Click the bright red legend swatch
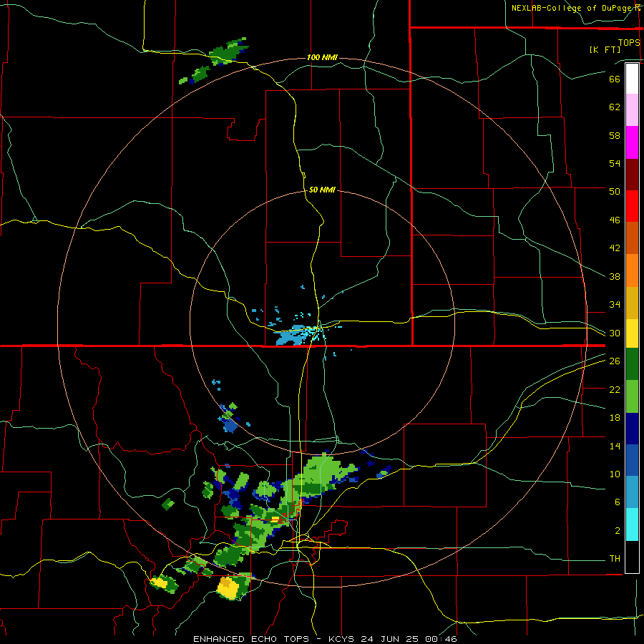Viewport: 644px width, 644px height. (x=632, y=206)
